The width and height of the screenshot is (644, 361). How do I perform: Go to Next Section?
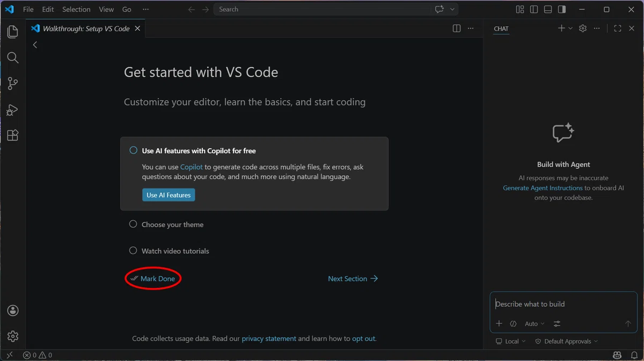coord(353,279)
